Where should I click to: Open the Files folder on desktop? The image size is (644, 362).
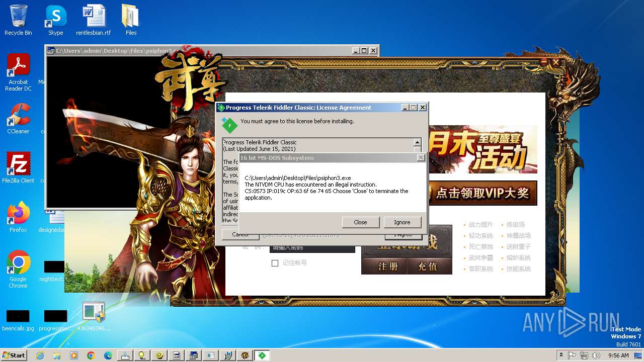click(x=131, y=20)
